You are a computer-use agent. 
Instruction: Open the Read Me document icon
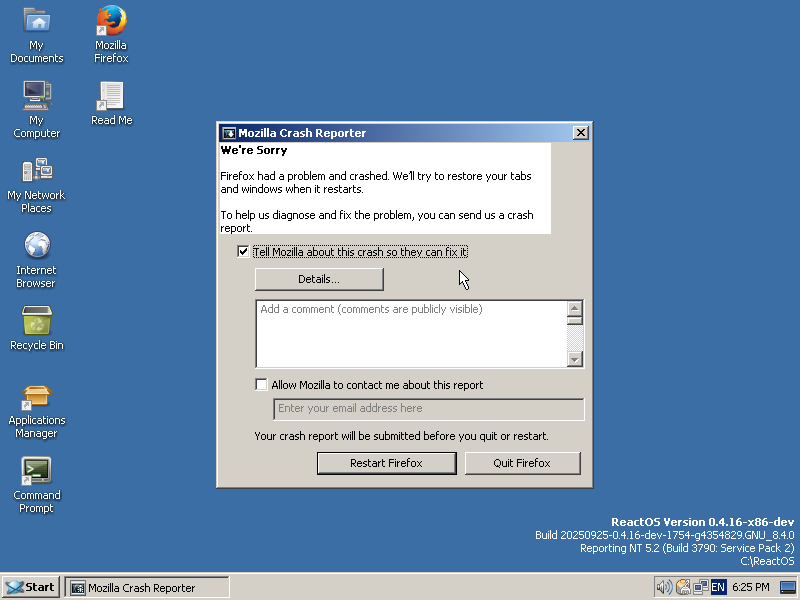click(x=111, y=96)
